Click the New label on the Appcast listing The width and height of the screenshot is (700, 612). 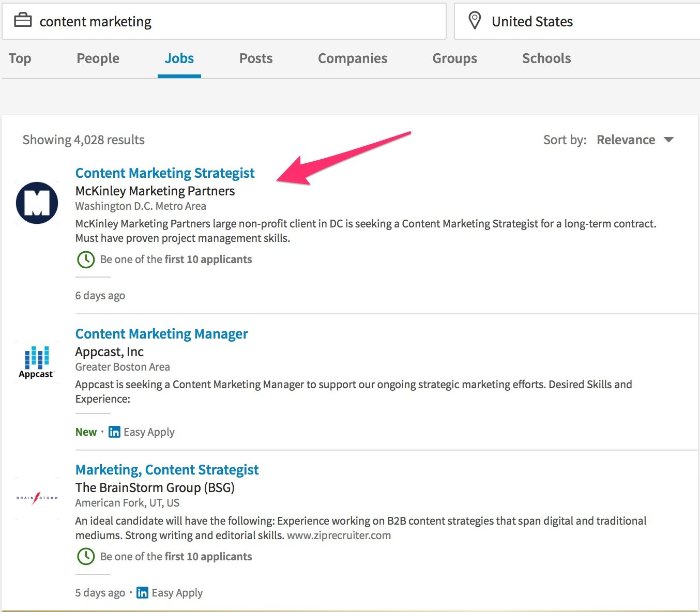coord(86,432)
